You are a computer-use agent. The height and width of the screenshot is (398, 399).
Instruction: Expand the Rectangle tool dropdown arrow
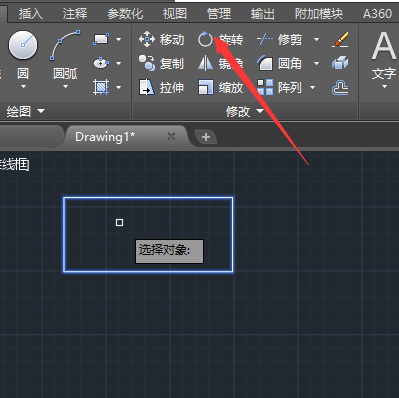point(119,39)
